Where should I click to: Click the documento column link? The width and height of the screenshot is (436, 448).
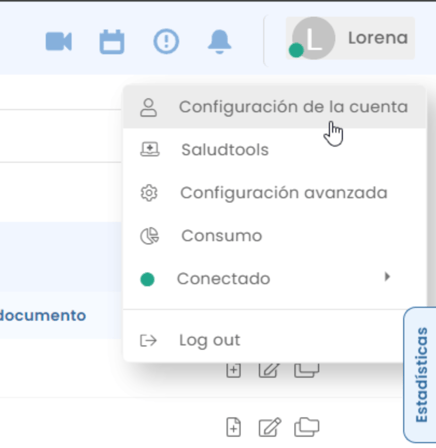(x=43, y=315)
